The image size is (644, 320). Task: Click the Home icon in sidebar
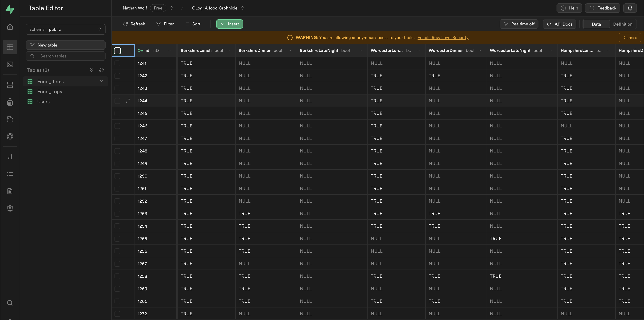tap(10, 27)
